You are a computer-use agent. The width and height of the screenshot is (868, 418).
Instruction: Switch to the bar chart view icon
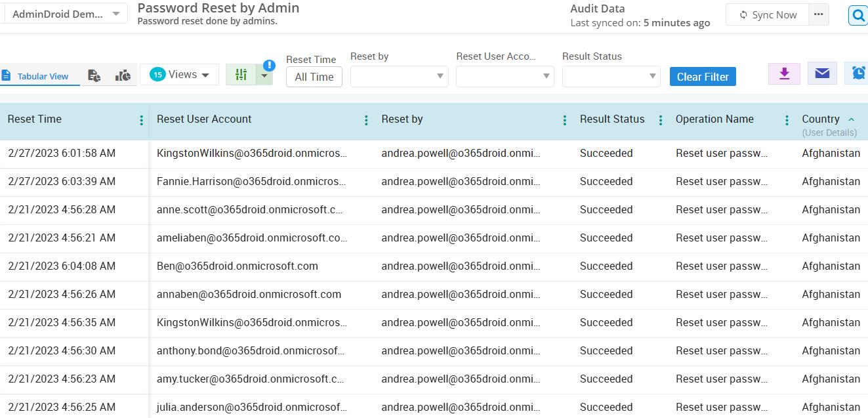(x=123, y=75)
